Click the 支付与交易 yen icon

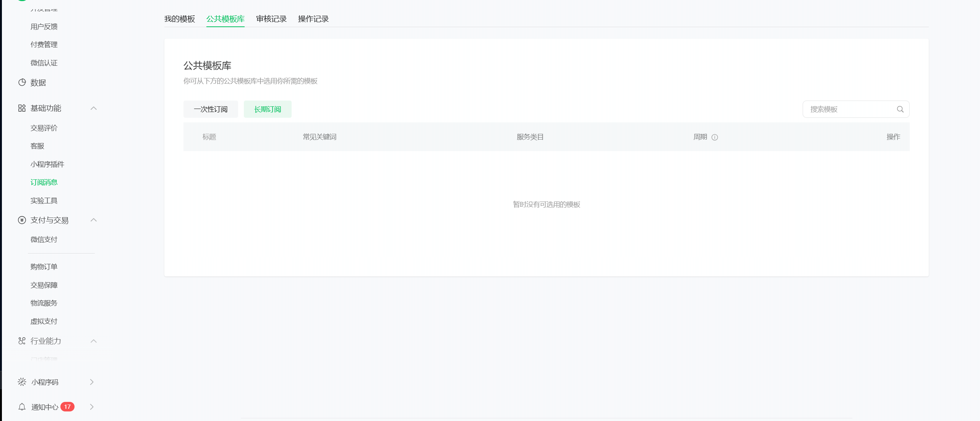pyautogui.click(x=22, y=220)
